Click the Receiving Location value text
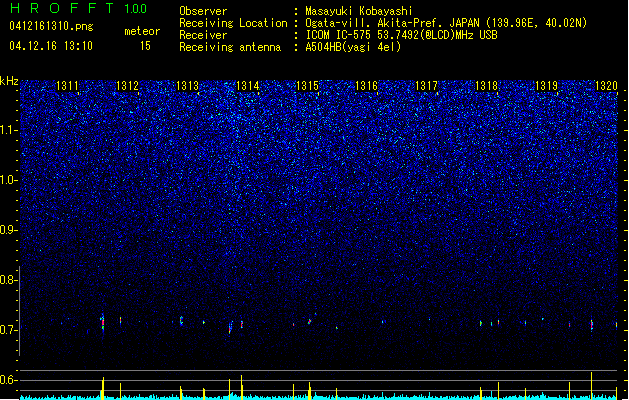629x400 pixels. click(x=446, y=23)
